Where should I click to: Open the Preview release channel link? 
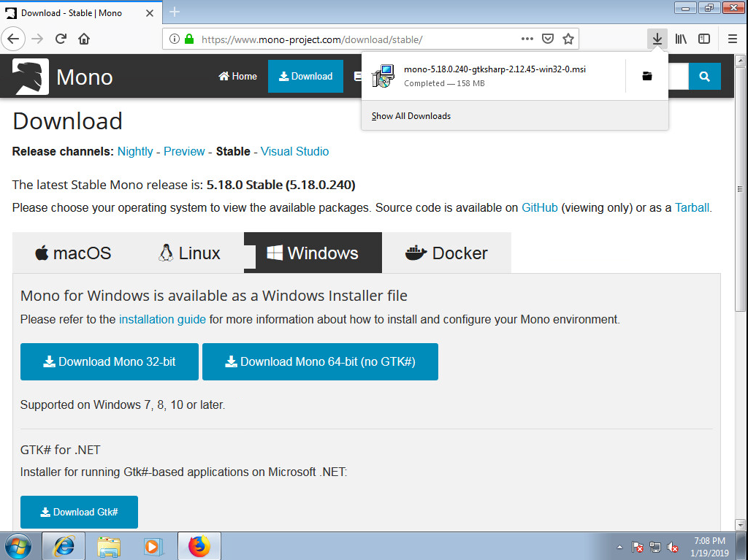click(x=184, y=152)
